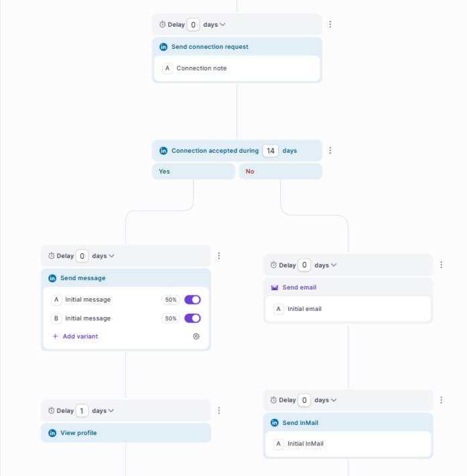Expand delay days dropdown above Send connection request

pyautogui.click(x=222, y=25)
